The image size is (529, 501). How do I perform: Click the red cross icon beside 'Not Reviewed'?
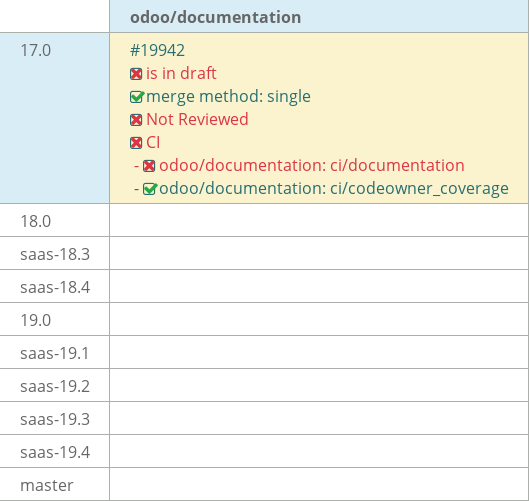tap(136, 120)
